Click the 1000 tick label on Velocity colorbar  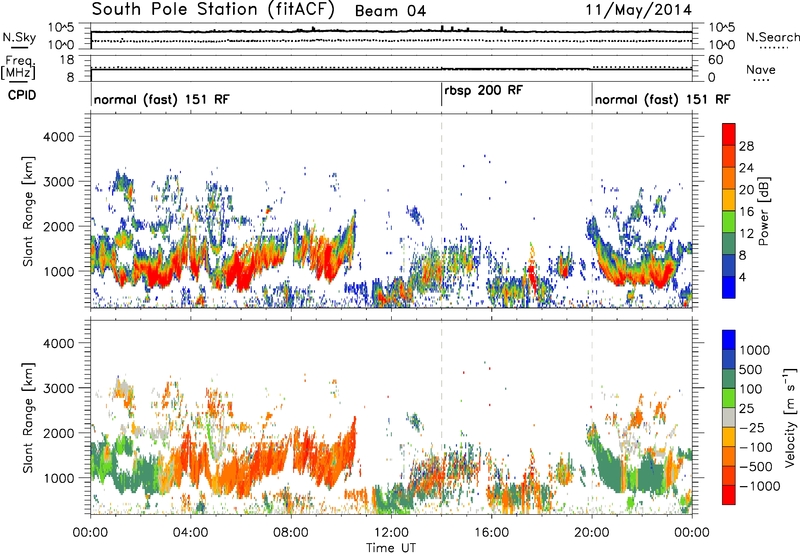tap(755, 350)
